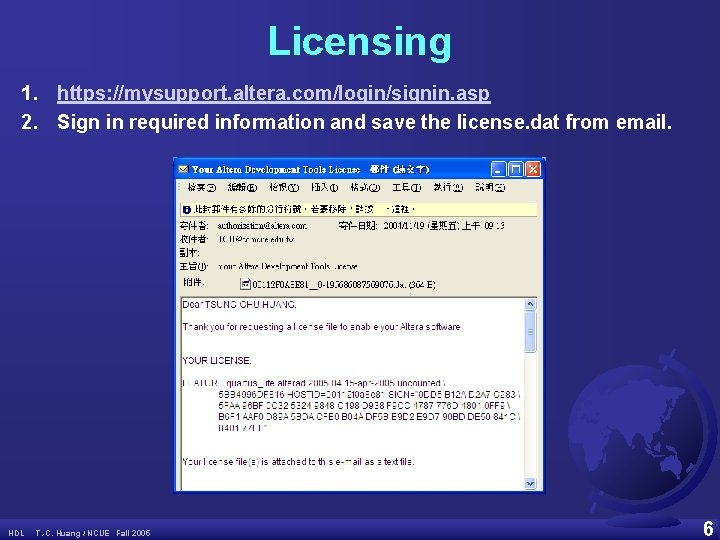720x540 pixels.
Task: Open the mysupport.altera.com sign-in link
Action: pos(274,93)
